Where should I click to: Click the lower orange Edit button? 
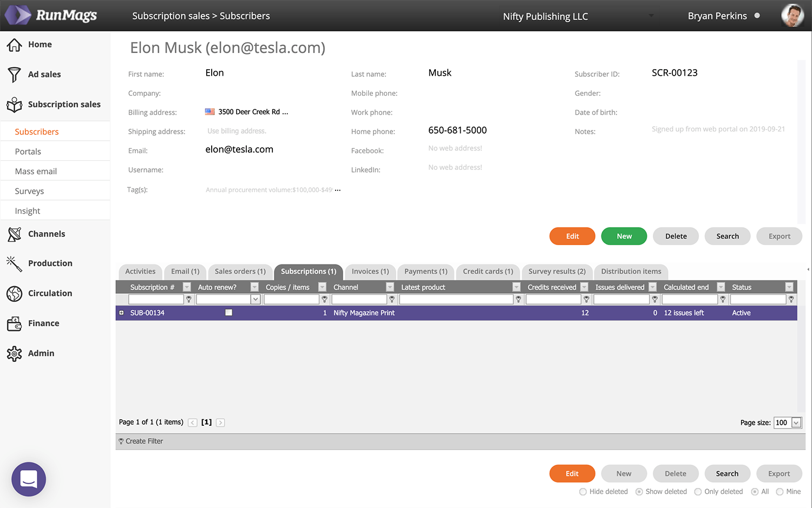pos(572,473)
